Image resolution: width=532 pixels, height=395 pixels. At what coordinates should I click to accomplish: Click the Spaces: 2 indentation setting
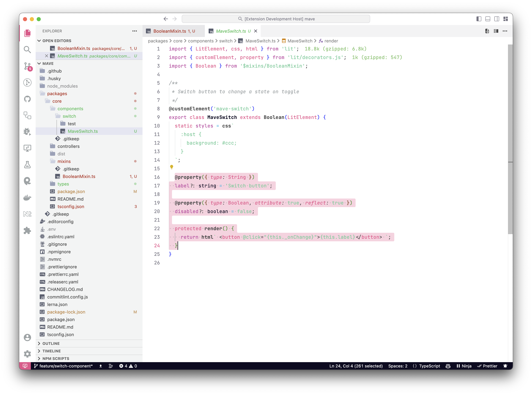(398, 366)
